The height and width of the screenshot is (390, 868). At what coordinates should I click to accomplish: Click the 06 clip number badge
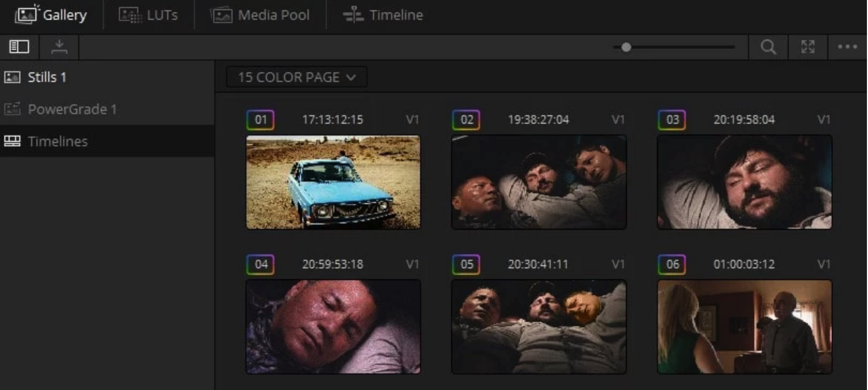tap(672, 264)
